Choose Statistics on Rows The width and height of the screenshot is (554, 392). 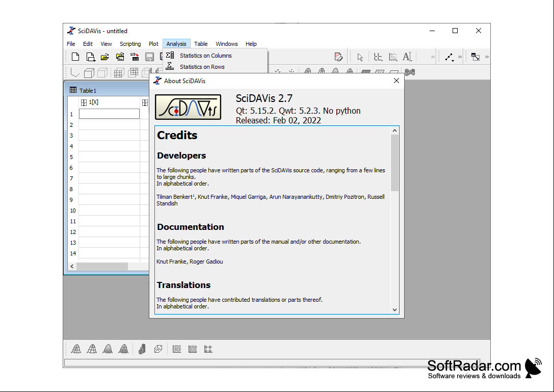(215, 67)
